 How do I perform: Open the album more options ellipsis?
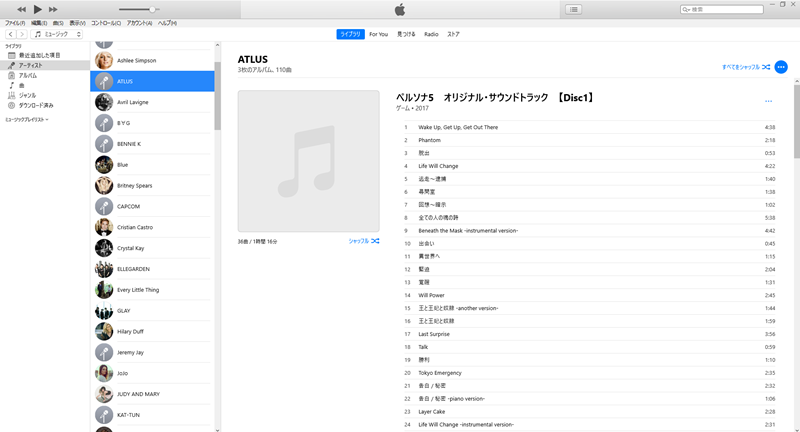pos(768,101)
